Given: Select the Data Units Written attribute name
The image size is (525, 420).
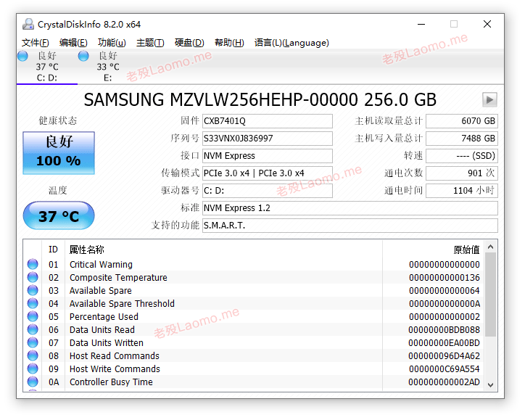Looking at the screenshot, I should point(107,343).
